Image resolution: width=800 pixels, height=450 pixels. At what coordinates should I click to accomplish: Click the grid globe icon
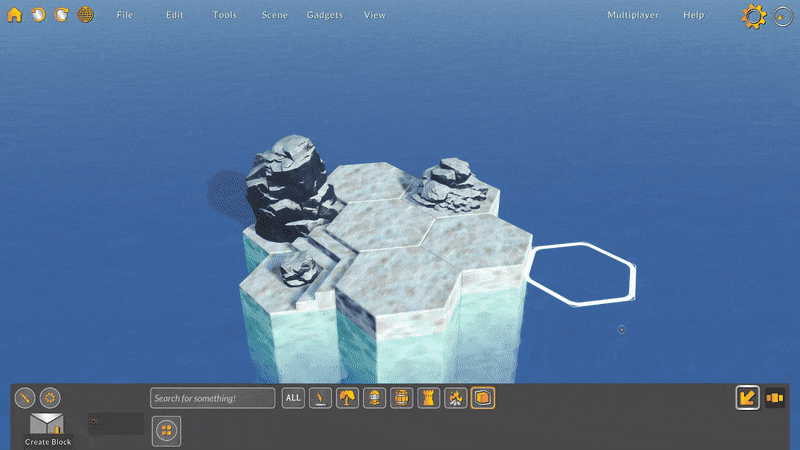click(85, 15)
